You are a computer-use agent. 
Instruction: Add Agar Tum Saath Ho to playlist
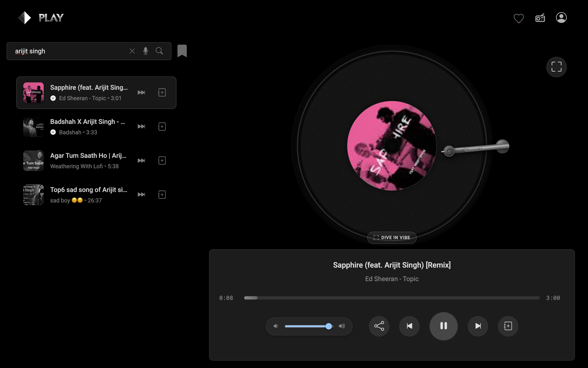pos(162,161)
